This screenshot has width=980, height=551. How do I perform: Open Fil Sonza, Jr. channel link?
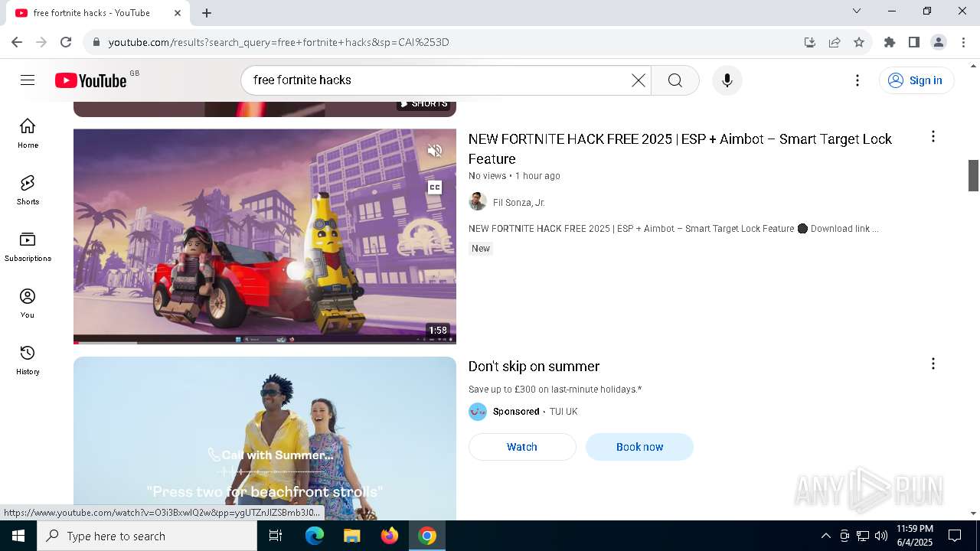[x=518, y=203]
